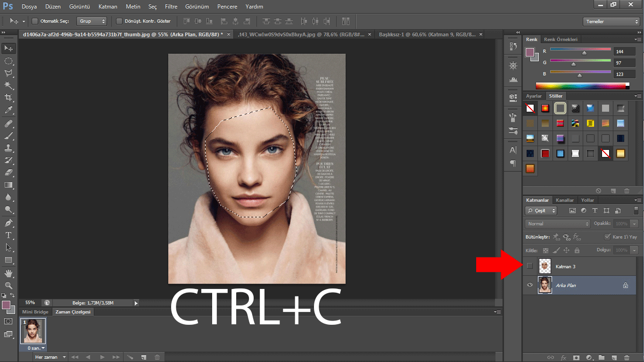This screenshot has width=644, height=362.
Task: Click the G value input field
Action: click(625, 63)
